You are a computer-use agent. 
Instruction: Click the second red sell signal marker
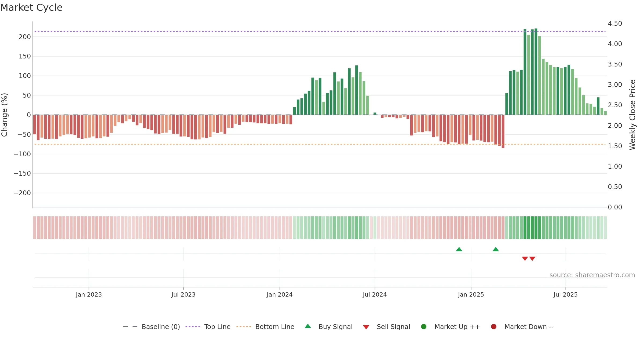(x=532, y=258)
